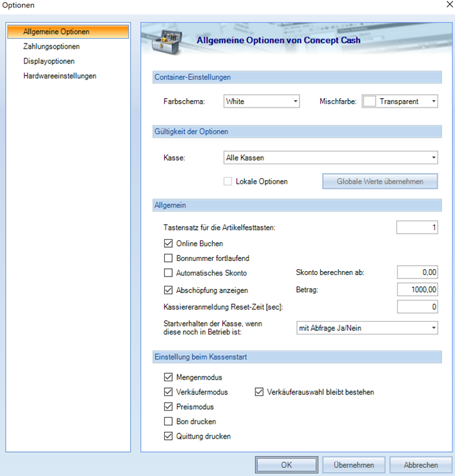
Task: Uncheck Abschöpfung anzeigen
Action: [168, 290]
